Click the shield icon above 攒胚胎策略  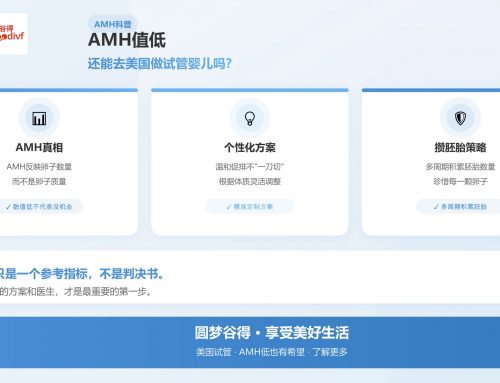460,118
